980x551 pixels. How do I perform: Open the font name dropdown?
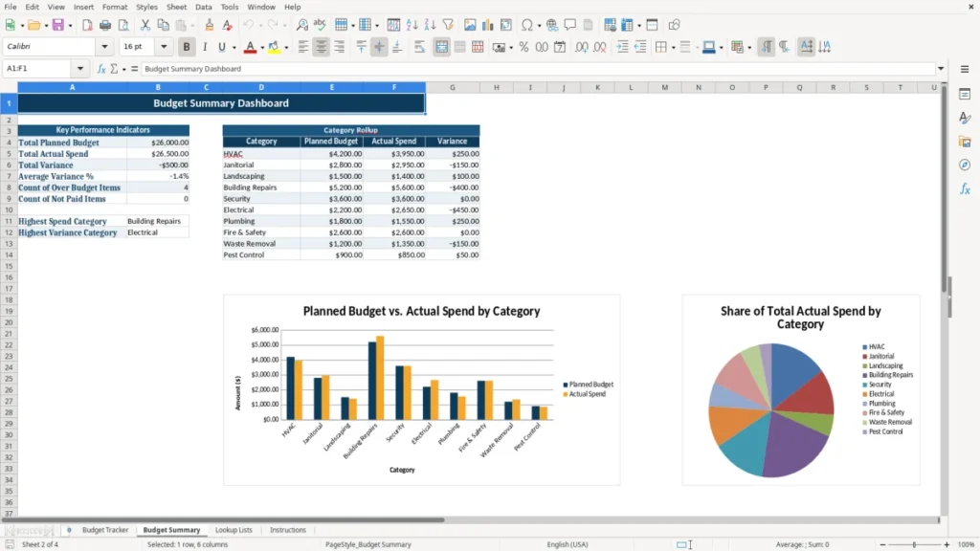104,46
